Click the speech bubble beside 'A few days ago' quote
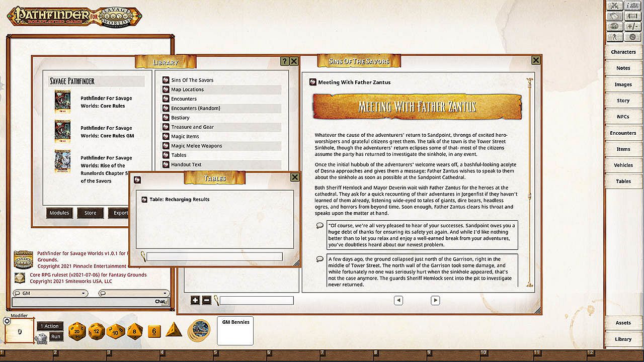Image resolution: width=644 pixels, height=362 pixels. click(x=319, y=259)
